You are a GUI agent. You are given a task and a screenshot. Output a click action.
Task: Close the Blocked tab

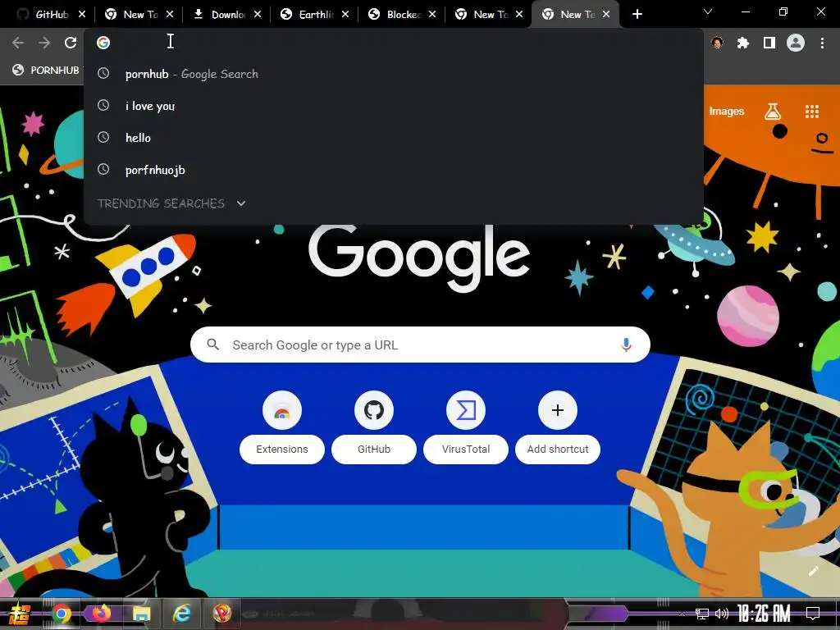433,15
